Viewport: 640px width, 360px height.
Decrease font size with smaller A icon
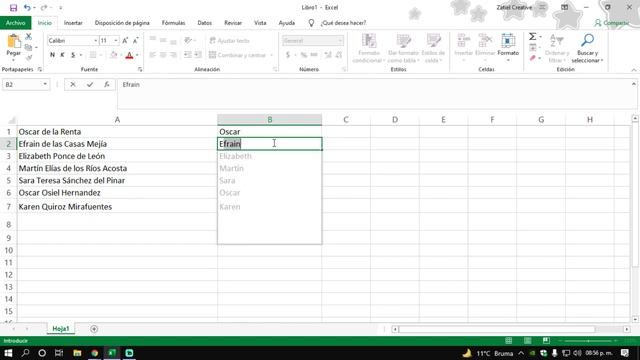point(136,40)
